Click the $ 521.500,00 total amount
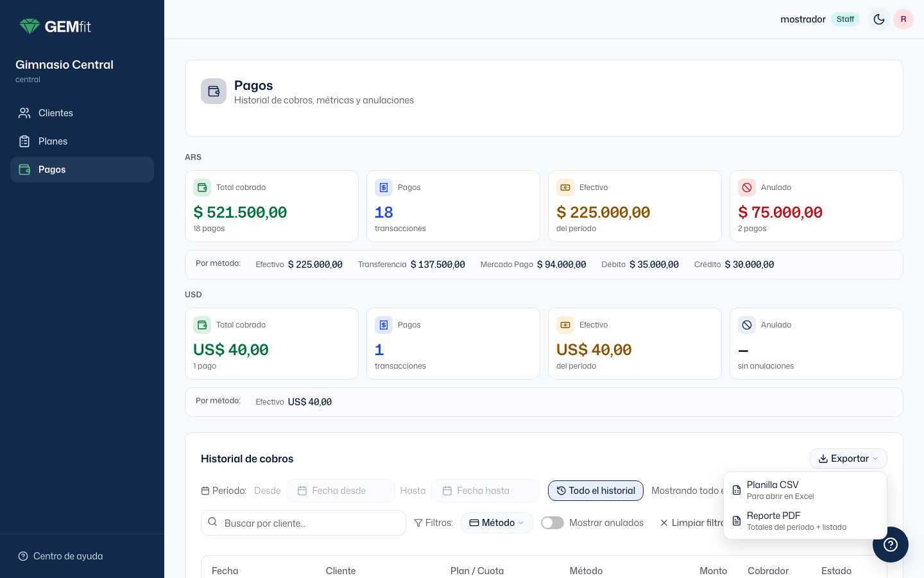The height and width of the screenshot is (578, 924). point(240,212)
